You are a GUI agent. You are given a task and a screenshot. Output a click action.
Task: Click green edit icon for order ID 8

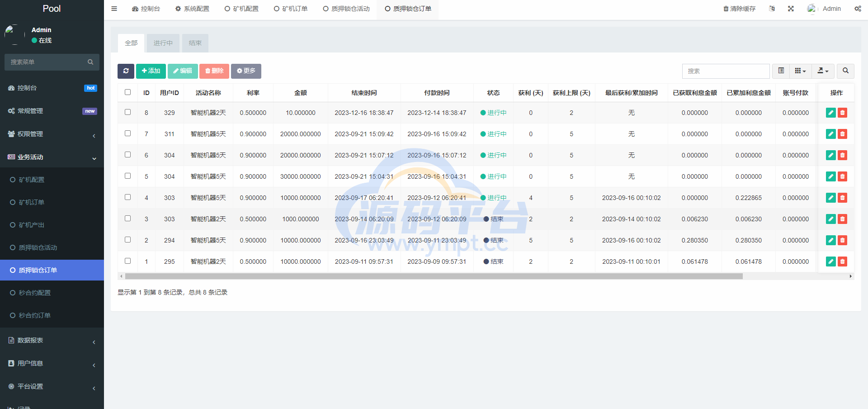point(830,113)
